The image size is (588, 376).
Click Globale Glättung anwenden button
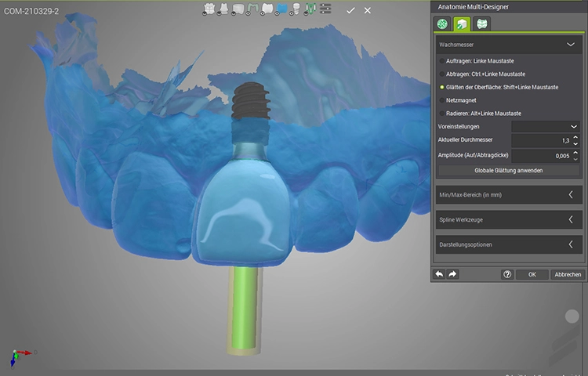508,170
